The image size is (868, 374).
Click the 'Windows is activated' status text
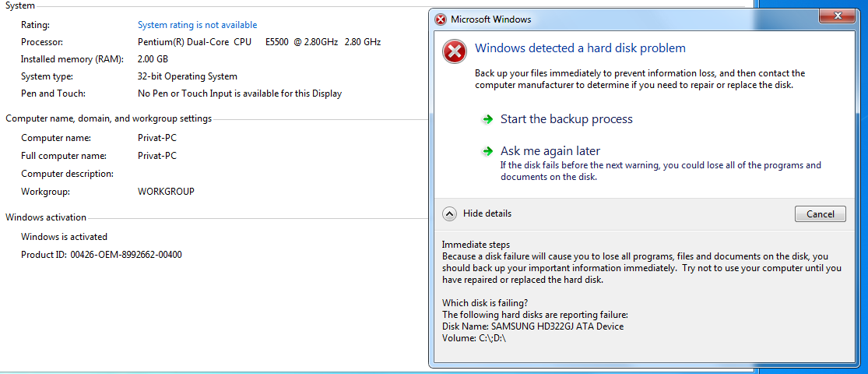point(64,237)
